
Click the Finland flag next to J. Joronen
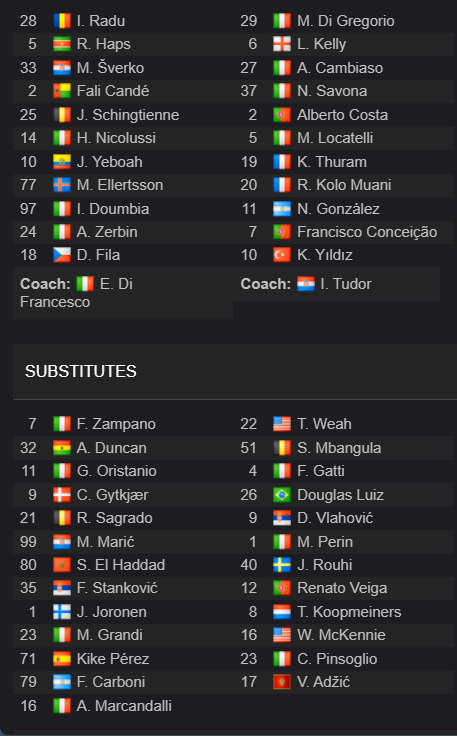pyautogui.click(x=61, y=612)
